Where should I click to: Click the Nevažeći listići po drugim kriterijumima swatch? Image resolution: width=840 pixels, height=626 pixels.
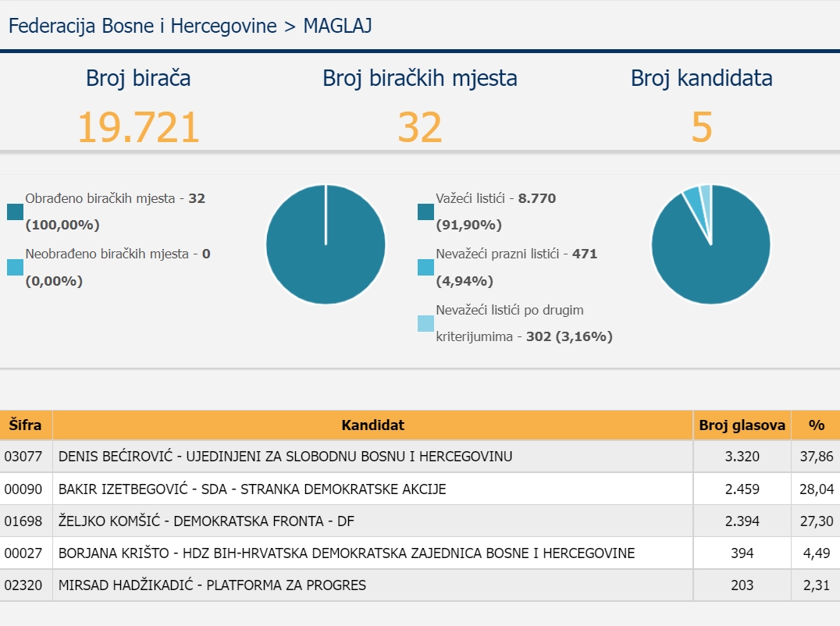tap(425, 323)
